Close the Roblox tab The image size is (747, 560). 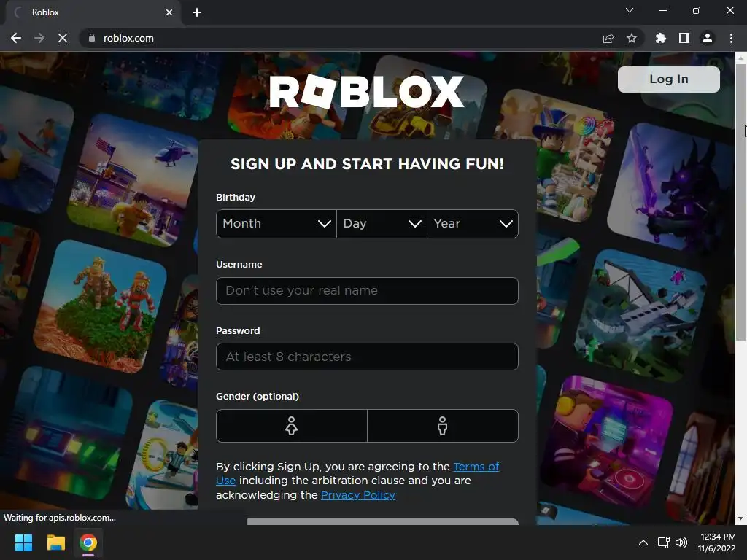(x=169, y=12)
